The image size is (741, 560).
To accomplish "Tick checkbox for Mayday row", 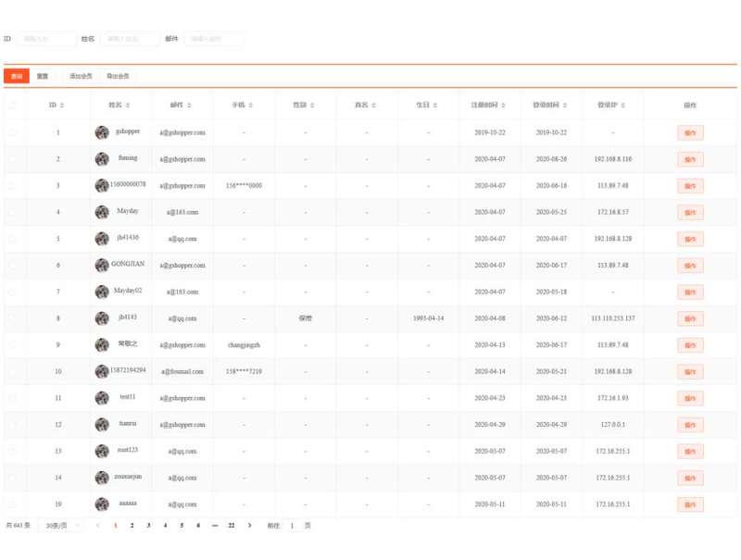I will pos(12,213).
